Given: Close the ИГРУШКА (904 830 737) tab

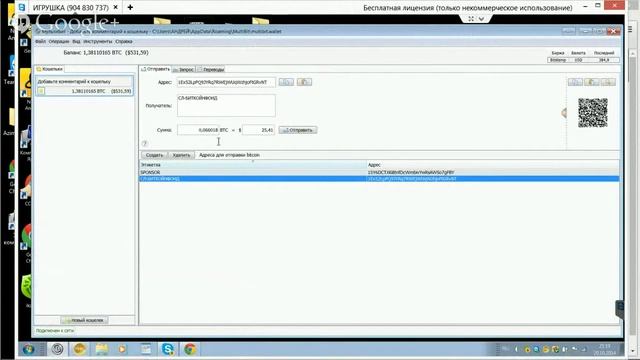Looking at the screenshot, I should click(116, 7).
